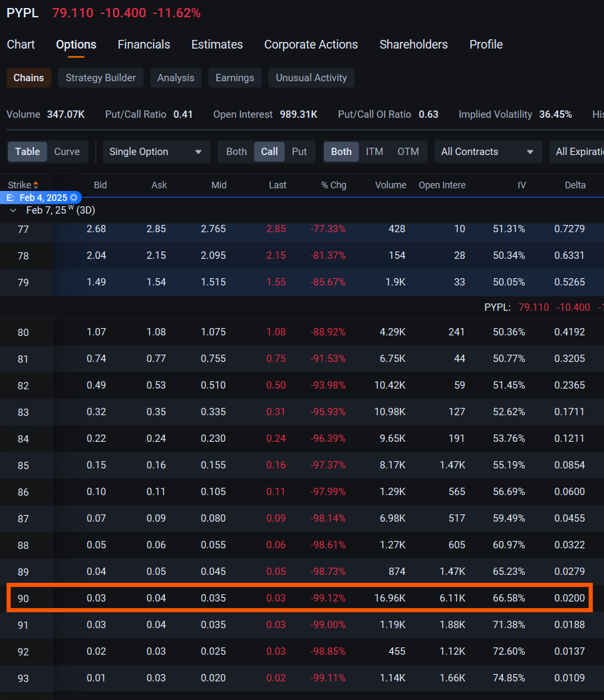The image size is (604, 700).
Task: Open the All Contracts dropdown
Action: pos(488,152)
